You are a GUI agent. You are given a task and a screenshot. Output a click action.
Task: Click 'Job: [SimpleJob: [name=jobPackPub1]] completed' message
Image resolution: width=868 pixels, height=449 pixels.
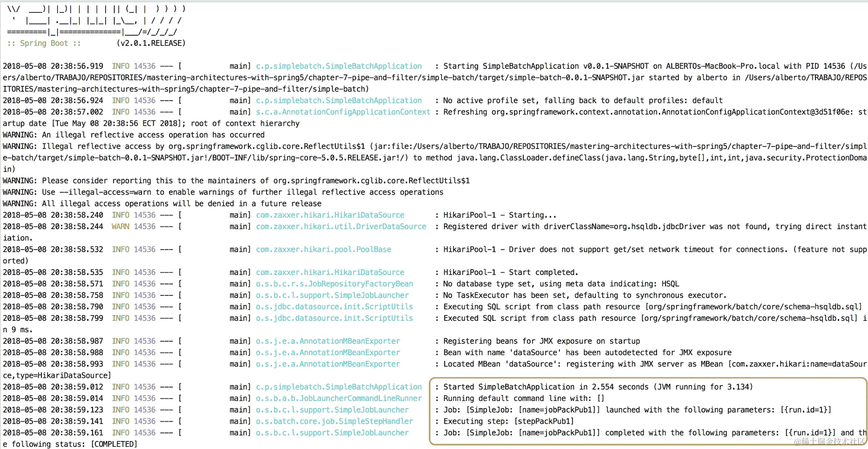pos(655,433)
